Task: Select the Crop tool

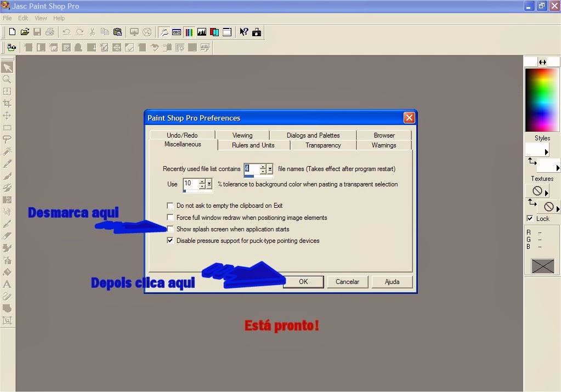Action: pyautogui.click(x=7, y=104)
